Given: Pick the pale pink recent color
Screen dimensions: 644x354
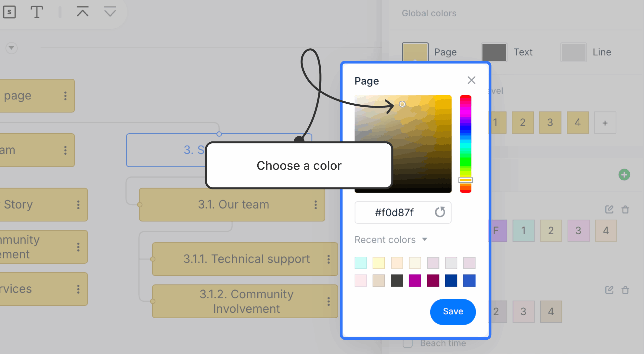Looking at the screenshot, I should coord(360,281).
